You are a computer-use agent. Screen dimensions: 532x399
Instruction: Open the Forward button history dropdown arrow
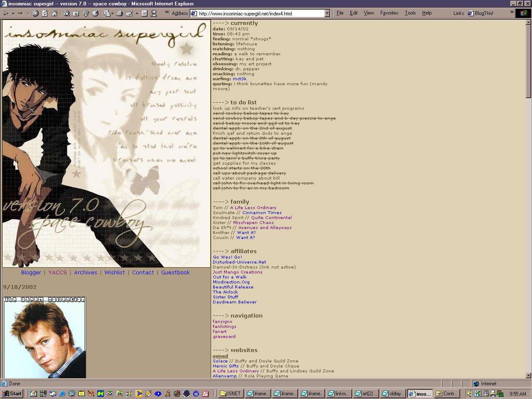click(x=28, y=13)
